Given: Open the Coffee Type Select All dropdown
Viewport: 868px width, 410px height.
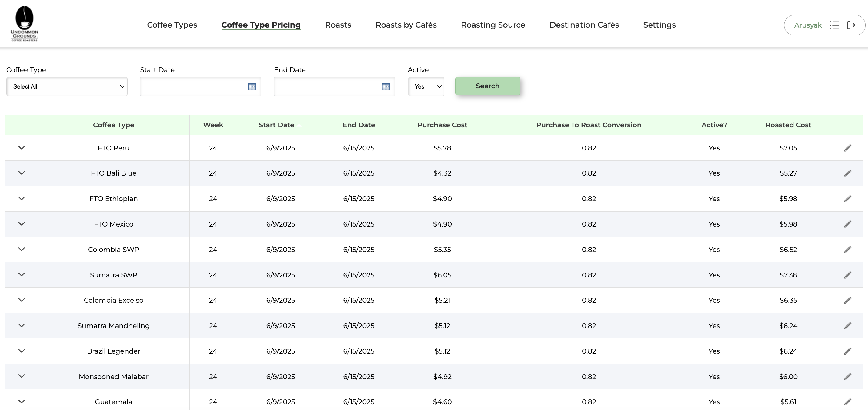Looking at the screenshot, I should point(67,86).
